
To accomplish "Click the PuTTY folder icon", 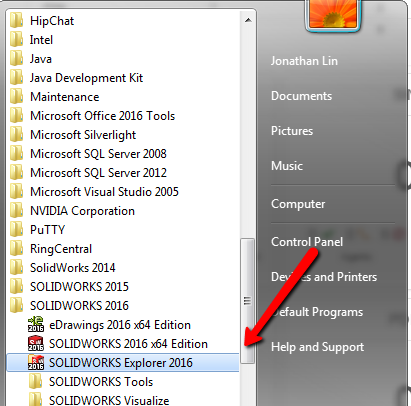I will point(16,229).
